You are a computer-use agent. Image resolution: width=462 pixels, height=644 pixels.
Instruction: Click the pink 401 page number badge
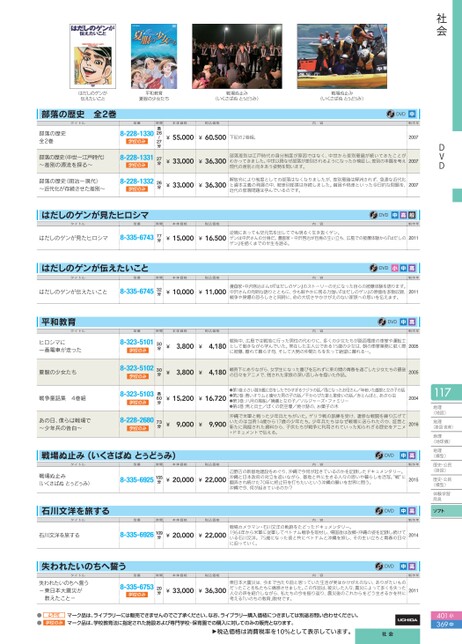click(445, 616)
